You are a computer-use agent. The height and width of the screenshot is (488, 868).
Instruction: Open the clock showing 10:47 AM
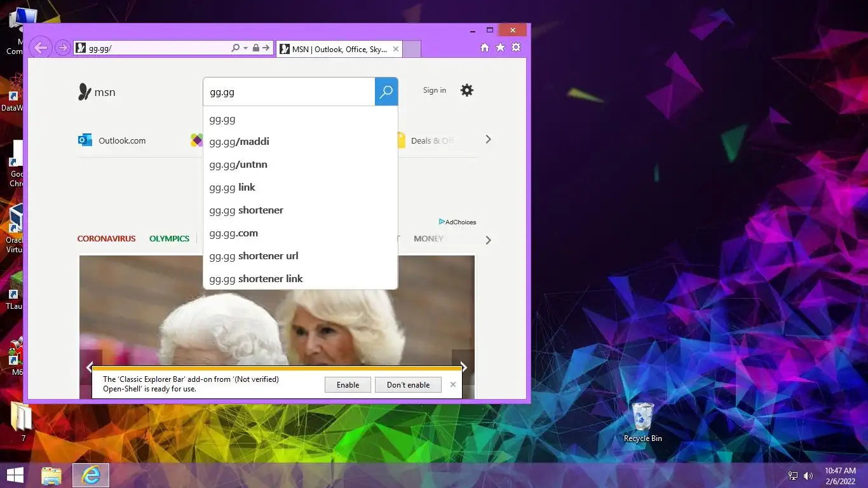(840, 475)
